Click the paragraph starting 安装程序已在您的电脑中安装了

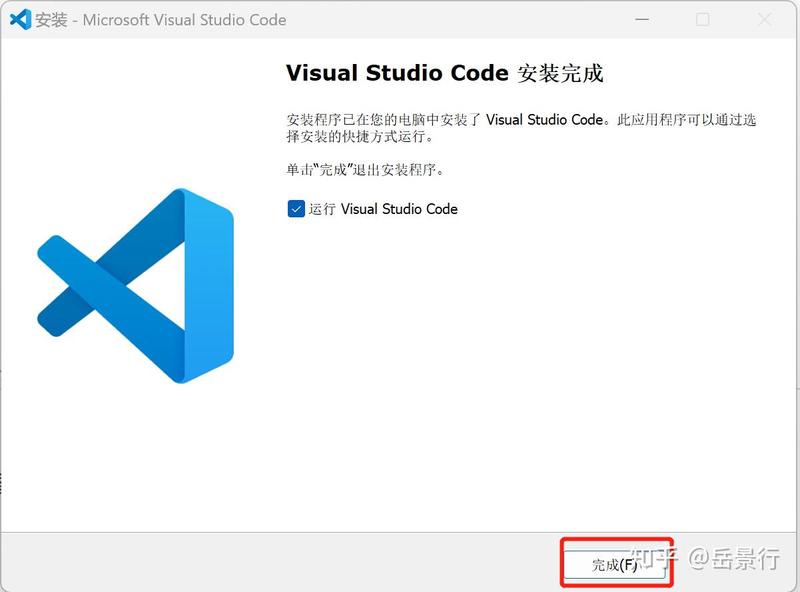[521, 128]
